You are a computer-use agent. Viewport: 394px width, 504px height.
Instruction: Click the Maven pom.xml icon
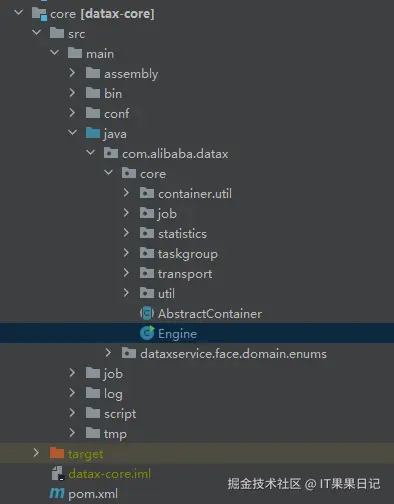(x=57, y=493)
